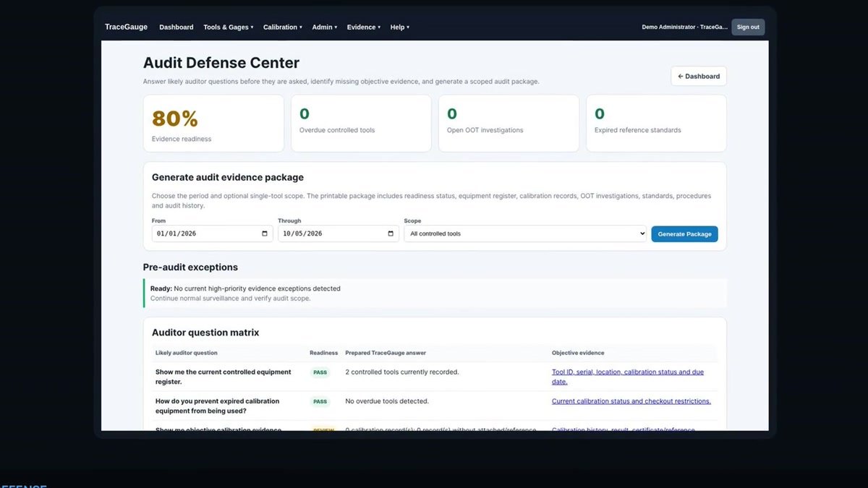Click the Auditor question matrix heading
Image resolution: width=868 pixels, height=488 pixels.
click(x=205, y=333)
